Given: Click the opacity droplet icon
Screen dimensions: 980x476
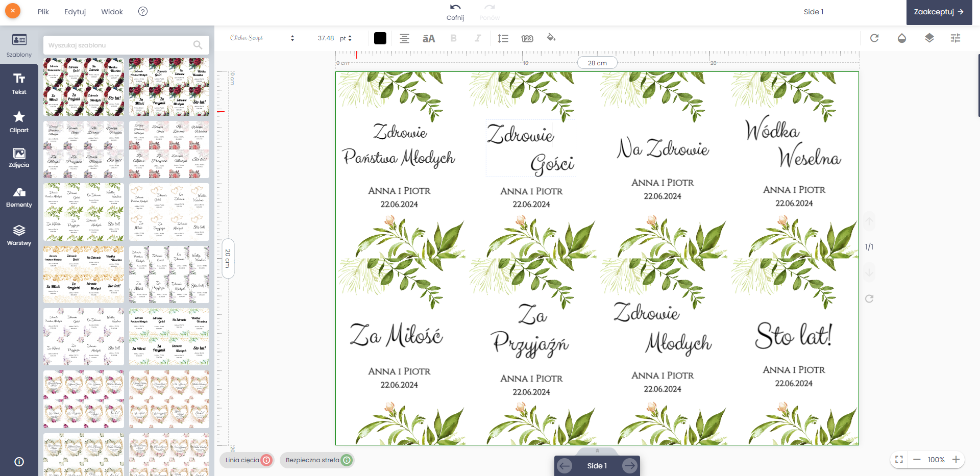Looking at the screenshot, I should click(x=902, y=38).
